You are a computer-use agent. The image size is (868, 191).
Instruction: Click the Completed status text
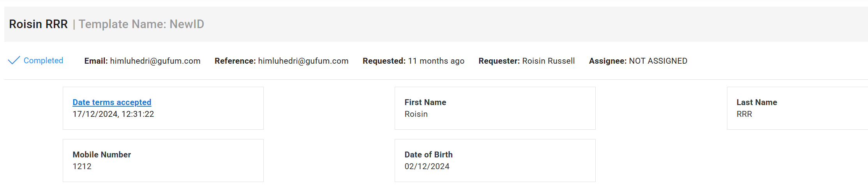(x=43, y=61)
